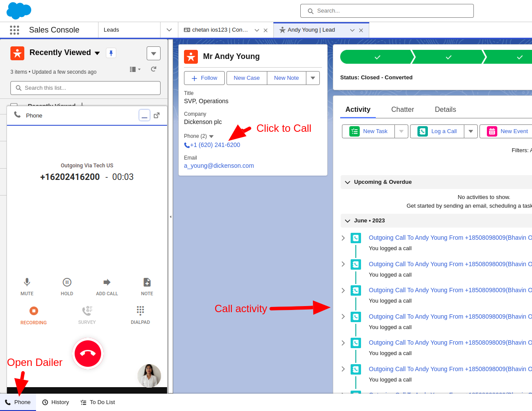Viewport: 532px width, 411px height.
Task: Collapse the June 2023 section
Action: point(348,221)
